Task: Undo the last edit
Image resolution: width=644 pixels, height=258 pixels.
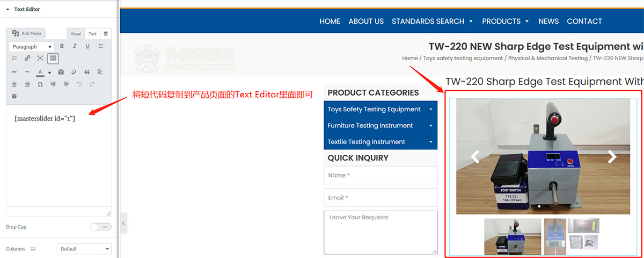Action: coord(79,84)
